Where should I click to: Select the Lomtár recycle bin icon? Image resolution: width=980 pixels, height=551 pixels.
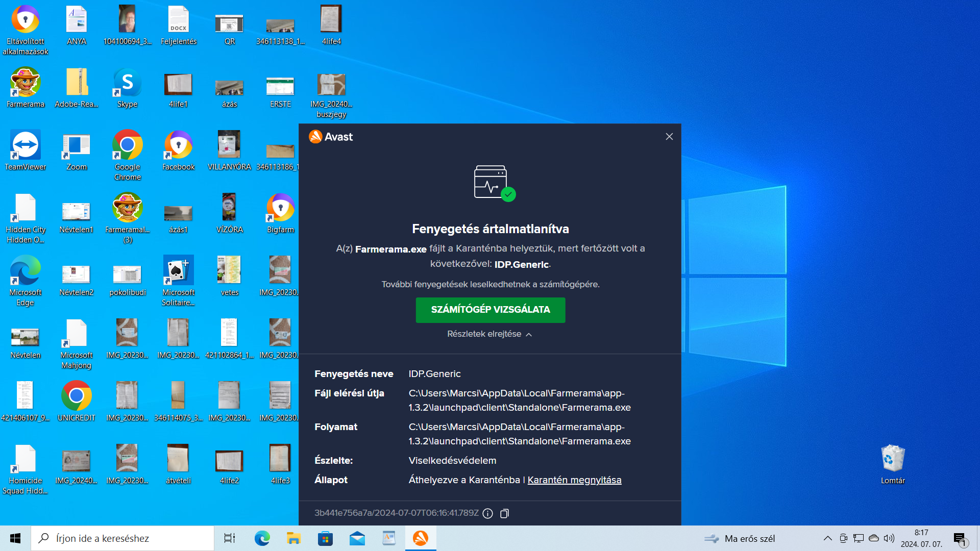(893, 464)
